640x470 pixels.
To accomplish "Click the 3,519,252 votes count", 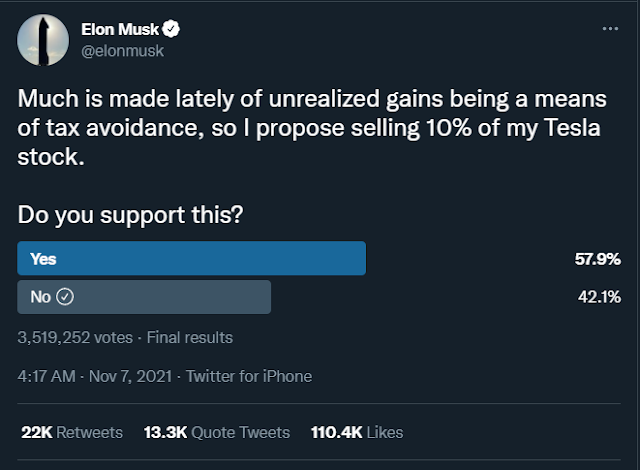I will [76, 338].
